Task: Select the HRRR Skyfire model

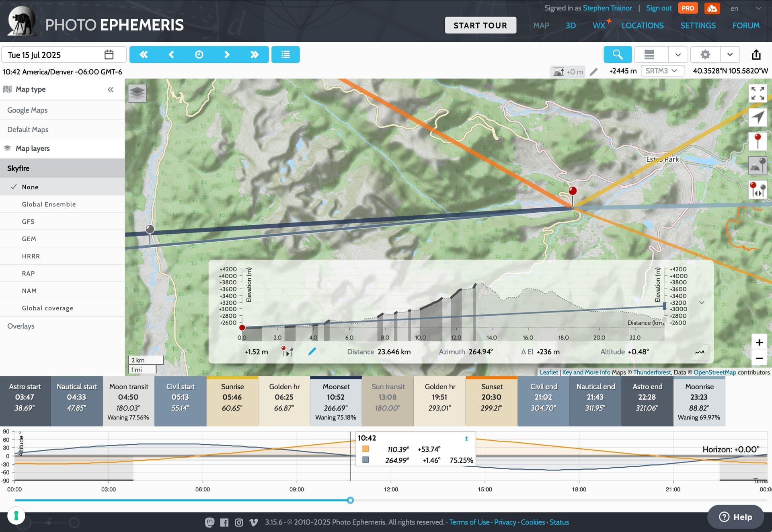Action: coord(62,256)
